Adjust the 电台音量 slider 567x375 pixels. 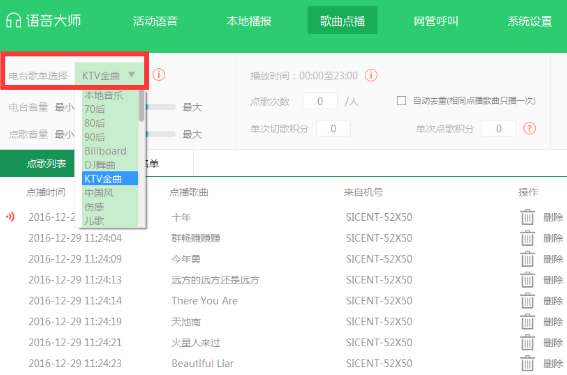coord(161,107)
